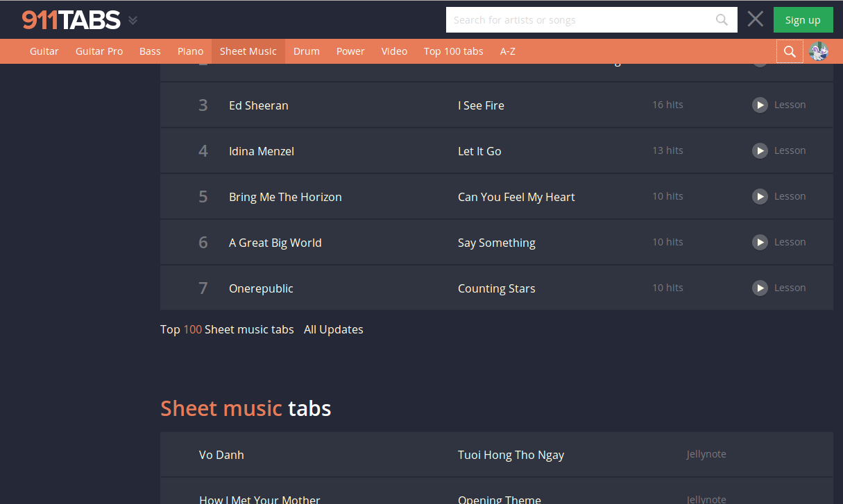Screen dimensions: 843x504
Task: Play the lesson for Let It Go
Action: tap(760, 150)
